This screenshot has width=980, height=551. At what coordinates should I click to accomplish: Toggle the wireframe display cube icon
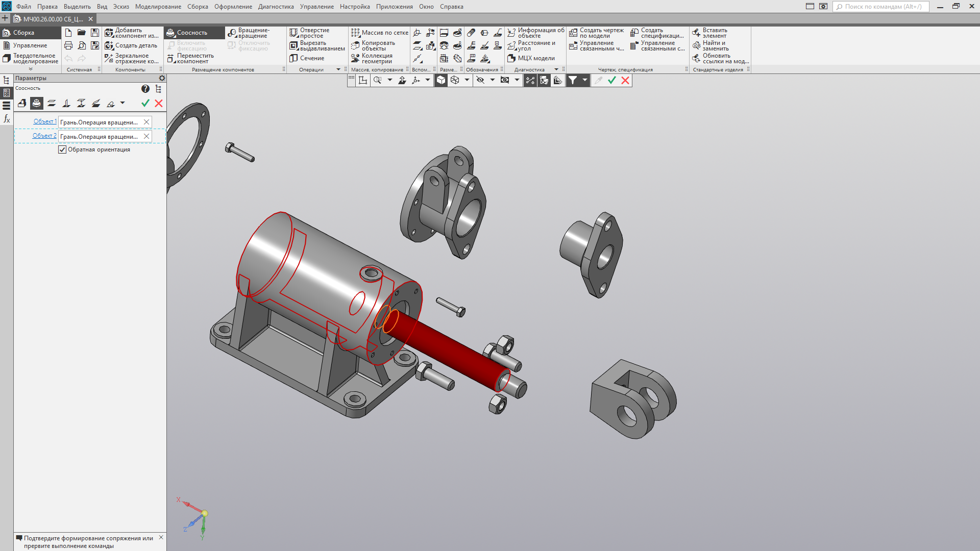pyautogui.click(x=455, y=80)
